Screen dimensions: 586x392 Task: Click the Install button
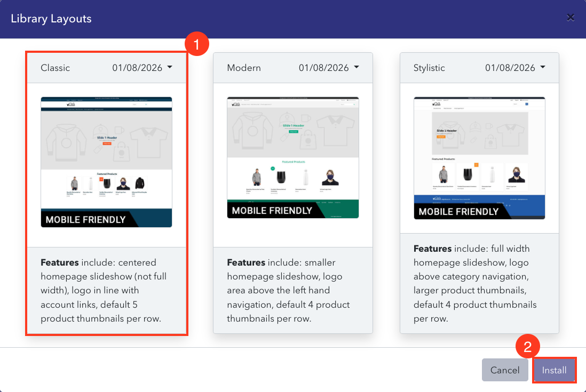pyautogui.click(x=554, y=370)
